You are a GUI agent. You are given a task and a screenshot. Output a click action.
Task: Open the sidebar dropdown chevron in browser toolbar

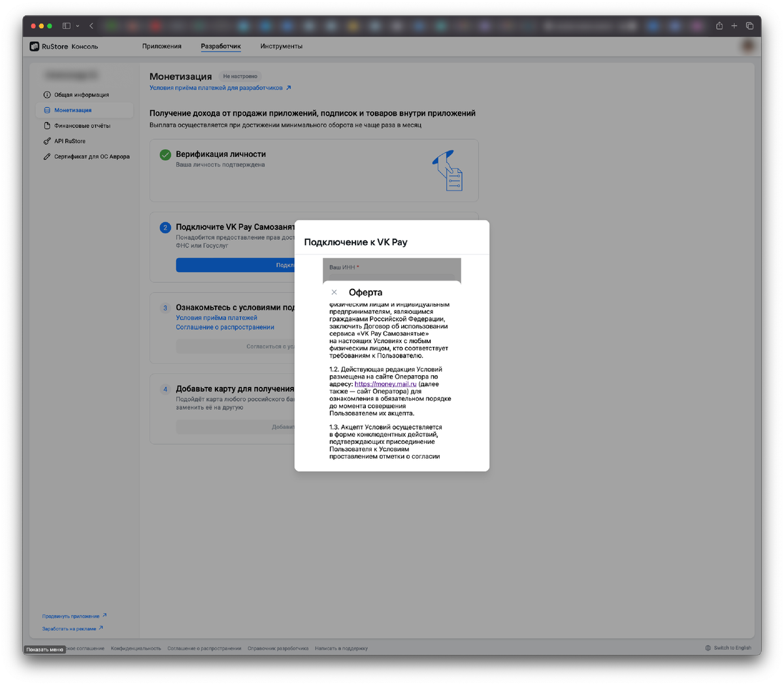point(77,26)
